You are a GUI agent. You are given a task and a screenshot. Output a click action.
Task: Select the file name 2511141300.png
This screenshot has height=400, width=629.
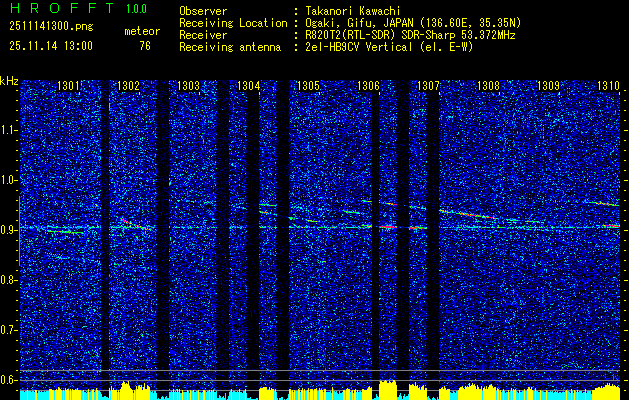click(x=51, y=26)
